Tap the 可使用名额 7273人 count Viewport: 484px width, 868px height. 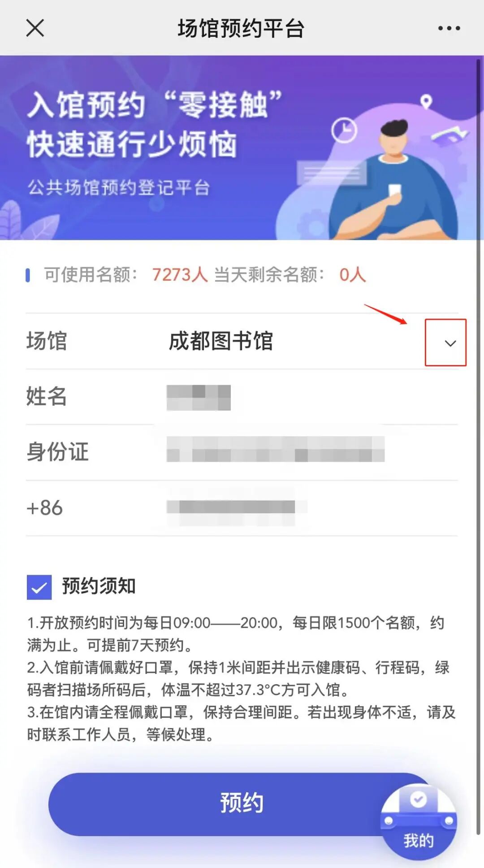coord(180,274)
